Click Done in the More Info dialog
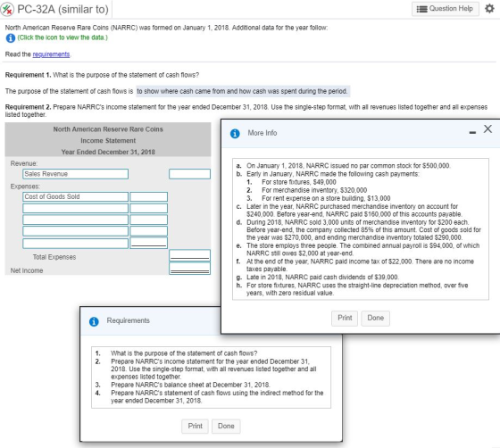The image size is (500, 448). (x=375, y=318)
